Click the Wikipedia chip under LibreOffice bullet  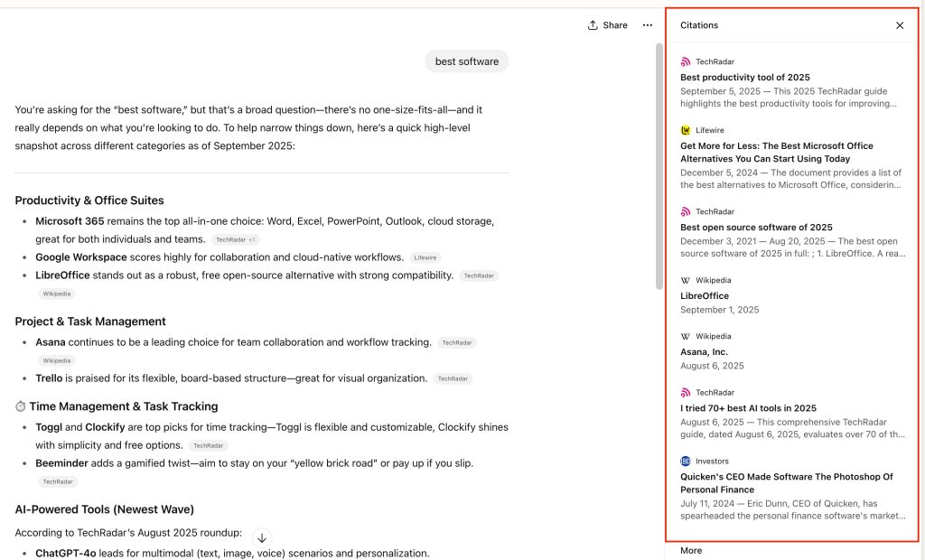pos(56,294)
